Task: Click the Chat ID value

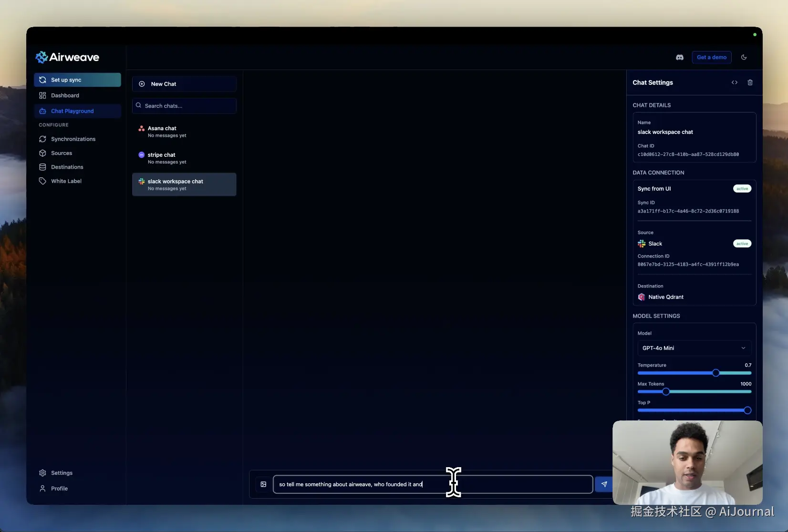Action: 688,154
